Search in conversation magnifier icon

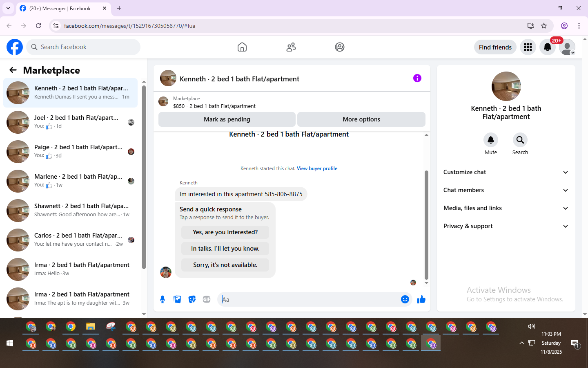(520, 140)
